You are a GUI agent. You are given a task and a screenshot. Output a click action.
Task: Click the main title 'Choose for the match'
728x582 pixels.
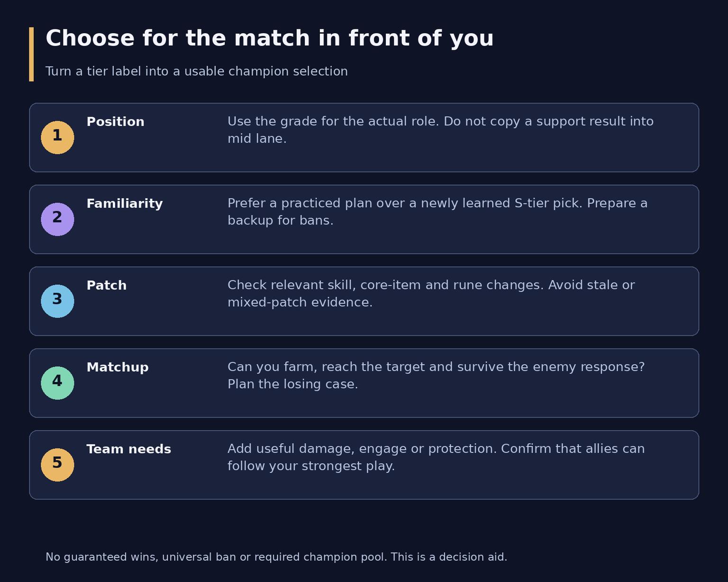(270, 38)
